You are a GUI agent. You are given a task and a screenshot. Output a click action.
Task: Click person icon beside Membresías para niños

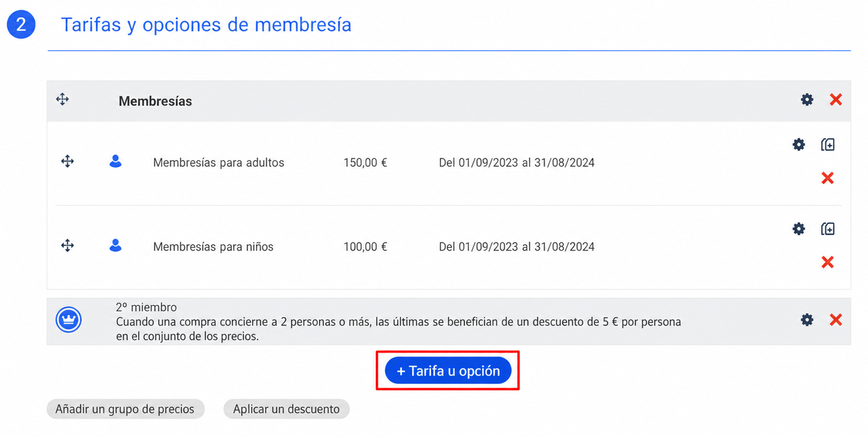115,246
